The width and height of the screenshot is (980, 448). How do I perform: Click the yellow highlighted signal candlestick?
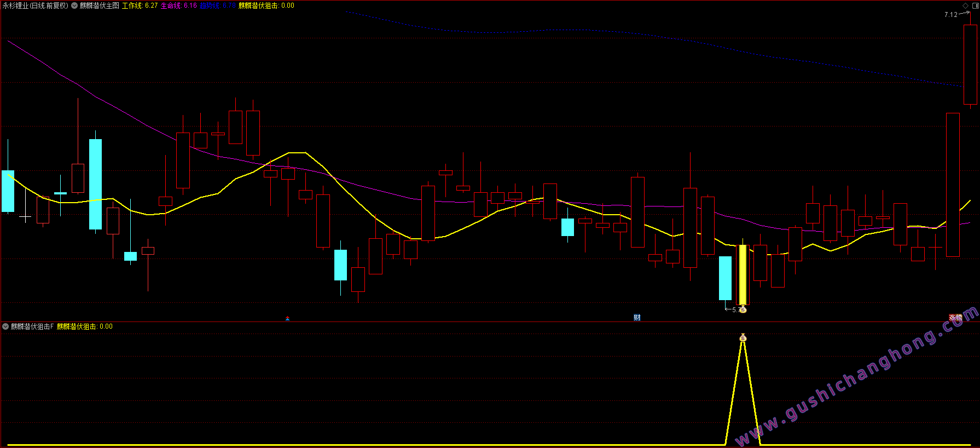743,274
